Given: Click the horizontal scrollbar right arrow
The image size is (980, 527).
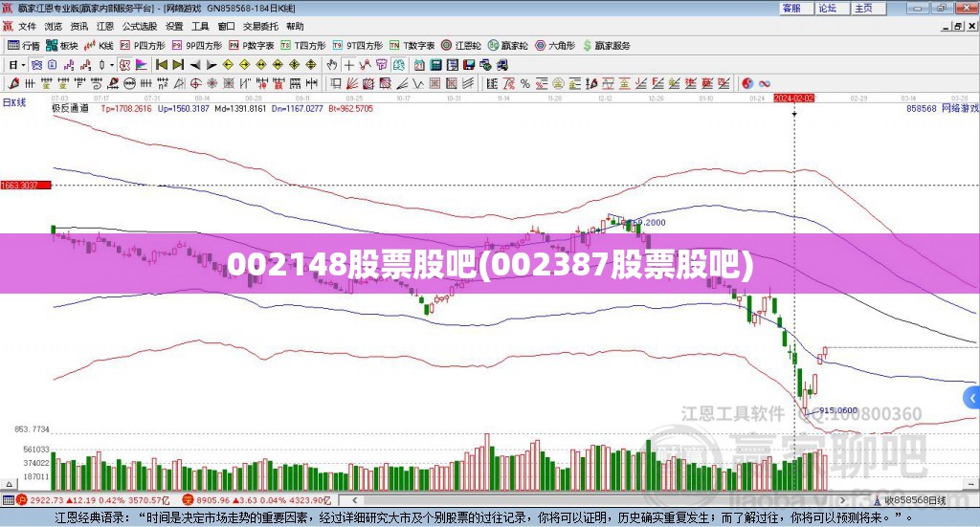Looking at the screenshot, I should pos(842,500).
